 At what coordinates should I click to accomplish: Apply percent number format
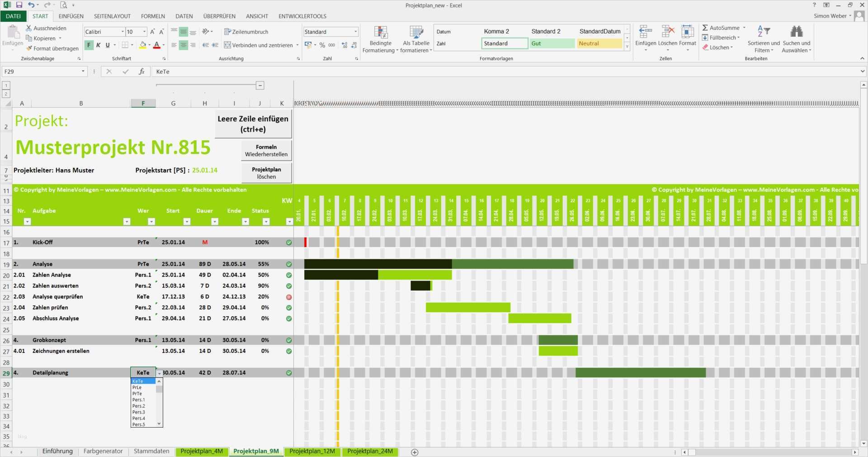(x=322, y=45)
